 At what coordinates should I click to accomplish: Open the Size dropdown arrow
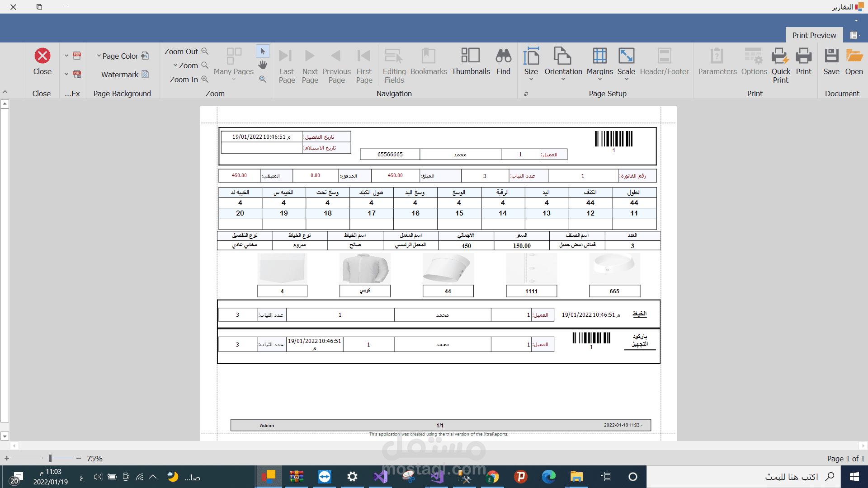531,79
